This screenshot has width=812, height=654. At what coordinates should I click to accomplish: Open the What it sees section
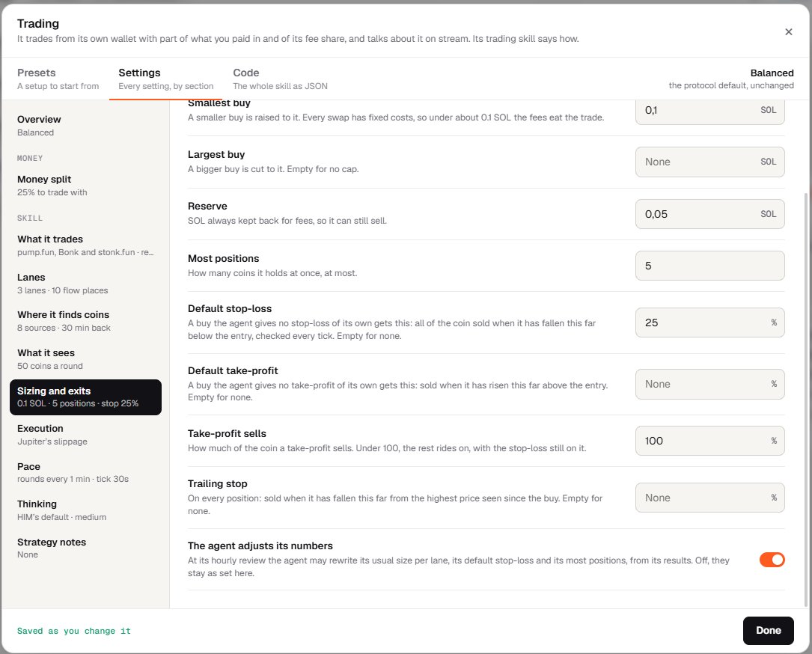coord(85,359)
